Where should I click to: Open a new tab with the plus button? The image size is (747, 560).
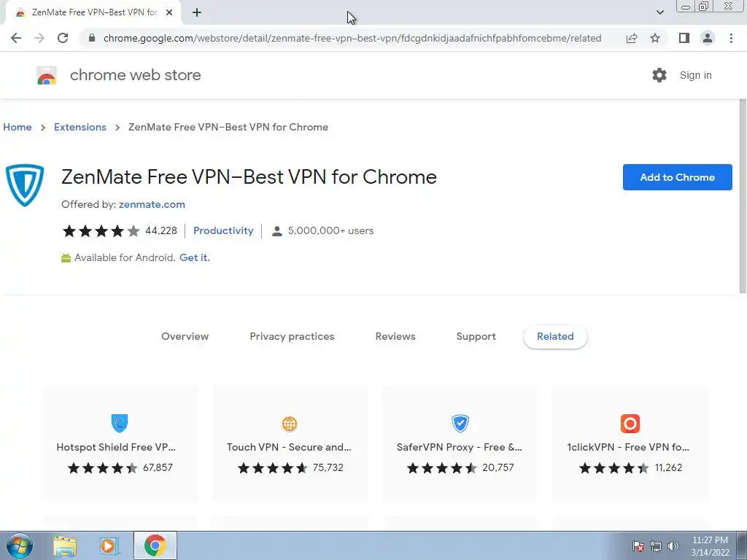tap(197, 13)
